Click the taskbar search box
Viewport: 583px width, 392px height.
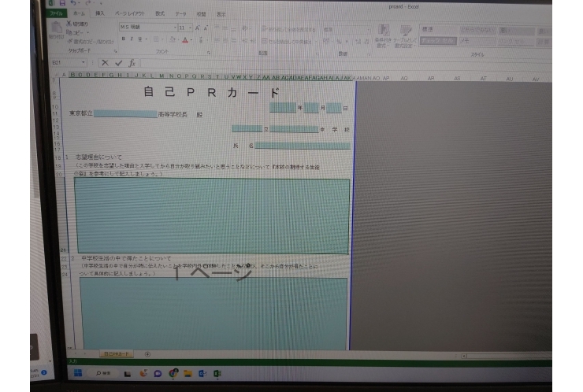(103, 373)
